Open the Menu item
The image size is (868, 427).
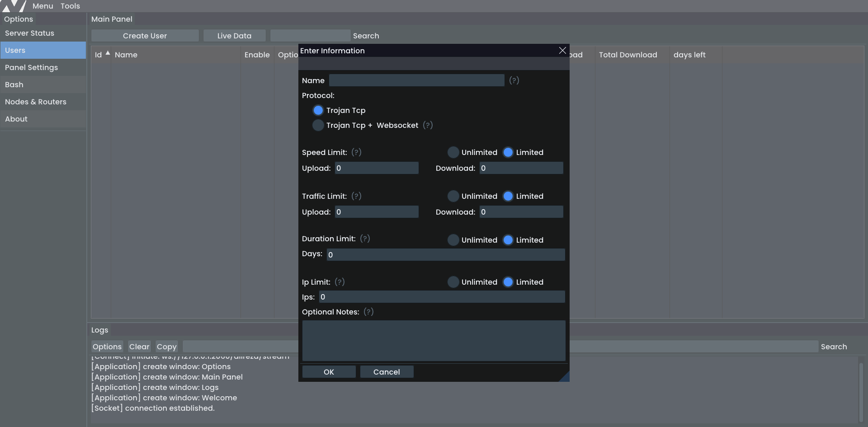tap(43, 6)
